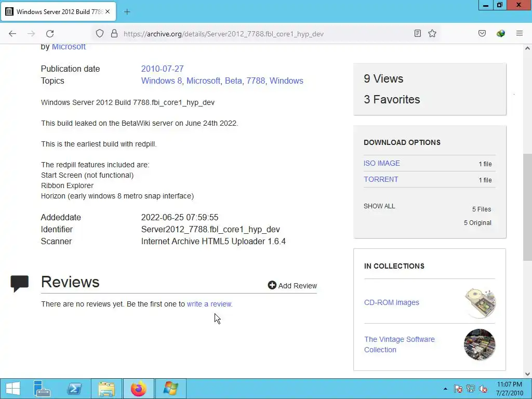Close the Windows Server 2012 Build tab
This screenshot has height=399, width=532.
point(108,11)
